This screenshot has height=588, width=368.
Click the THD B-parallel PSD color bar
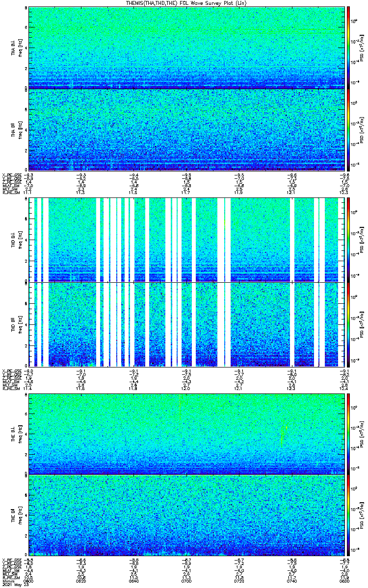(348, 324)
